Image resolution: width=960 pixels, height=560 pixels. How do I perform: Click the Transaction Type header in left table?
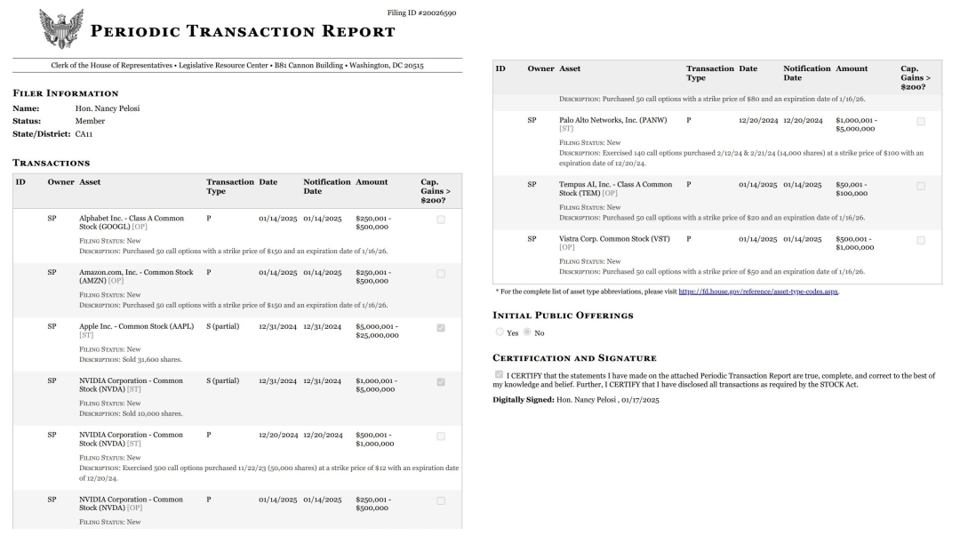(230, 187)
